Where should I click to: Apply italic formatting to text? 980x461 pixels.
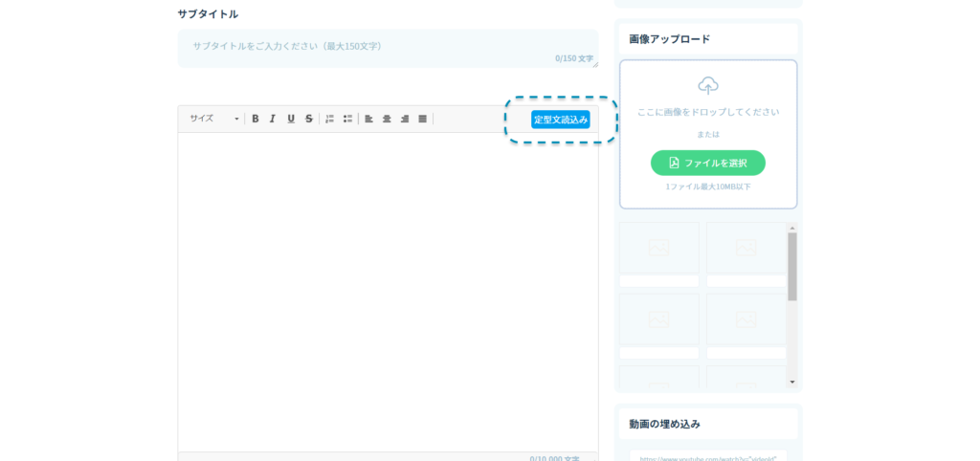pyautogui.click(x=273, y=119)
